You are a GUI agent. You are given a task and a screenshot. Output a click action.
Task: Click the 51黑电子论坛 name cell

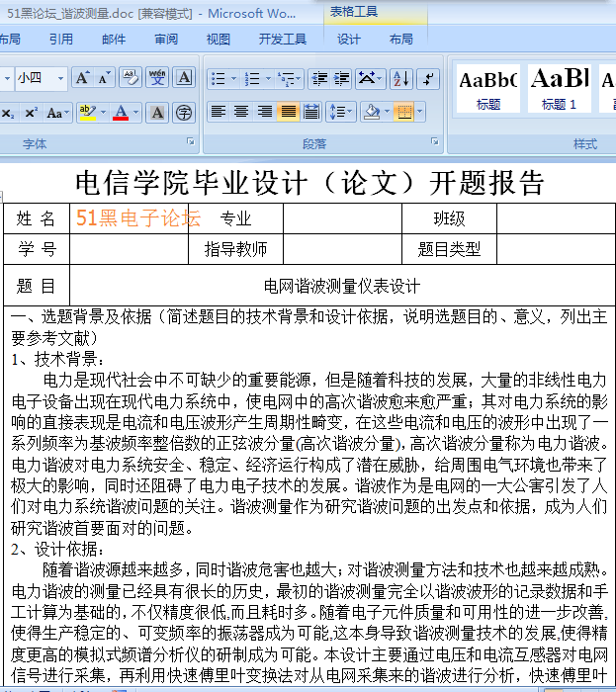129,218
